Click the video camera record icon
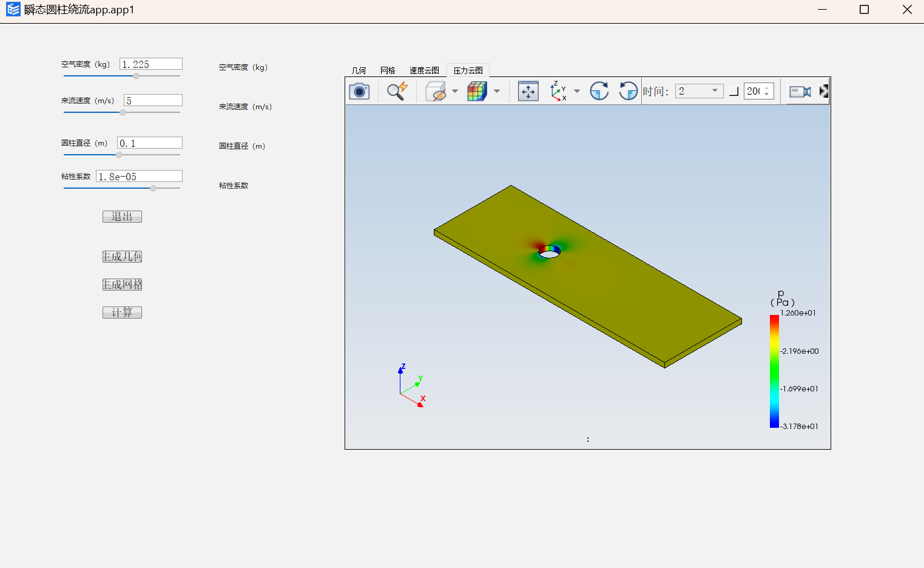 coord(800,92)
